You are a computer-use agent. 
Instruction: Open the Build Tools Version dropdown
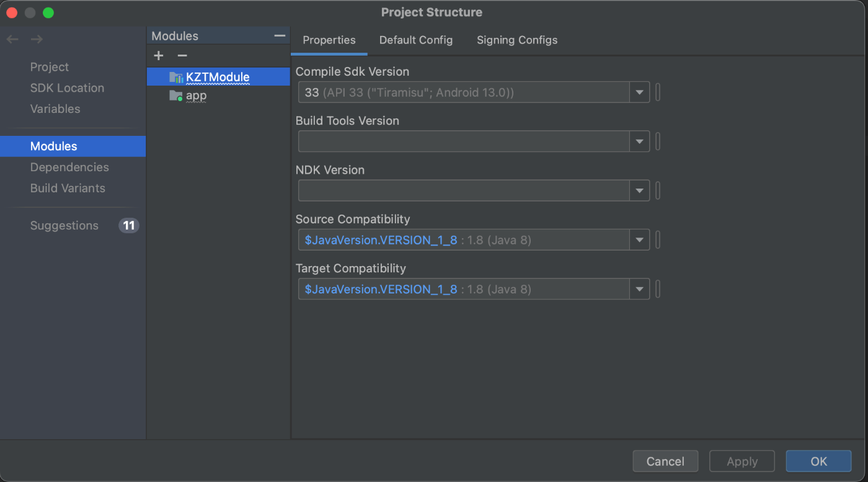pyautogui.click(x=639, y=142)
